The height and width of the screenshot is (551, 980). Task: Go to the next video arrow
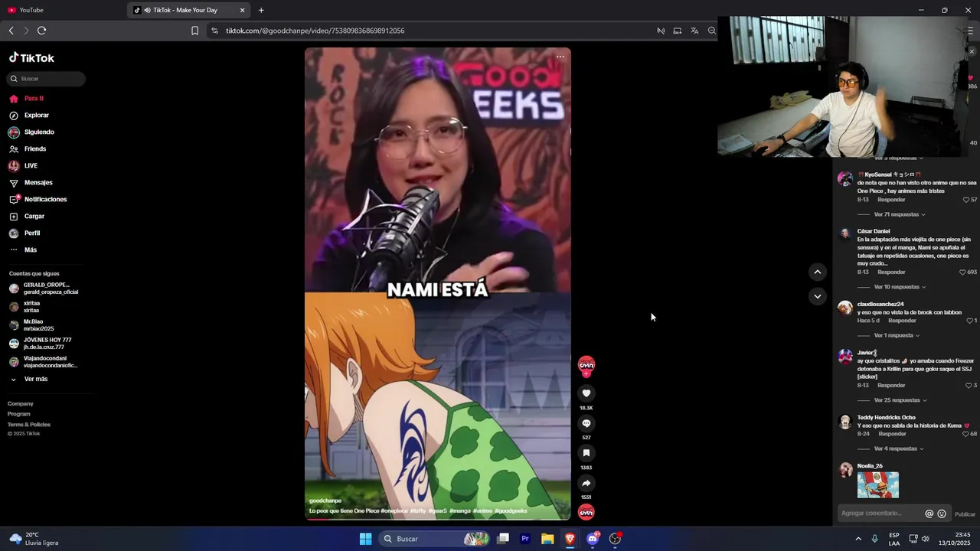[x=818, y=296]
